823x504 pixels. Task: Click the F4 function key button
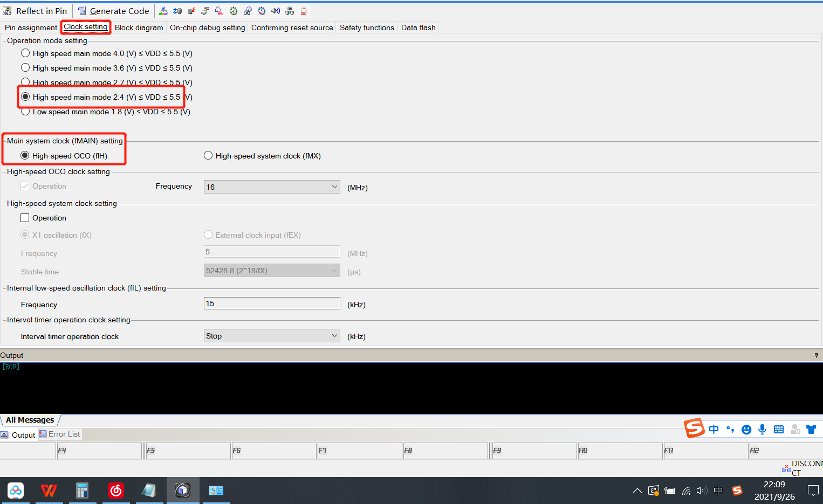[x=99, y=451]
